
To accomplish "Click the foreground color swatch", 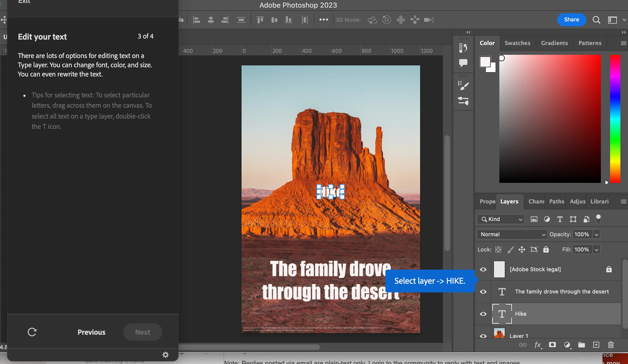I will pos(485,62).
